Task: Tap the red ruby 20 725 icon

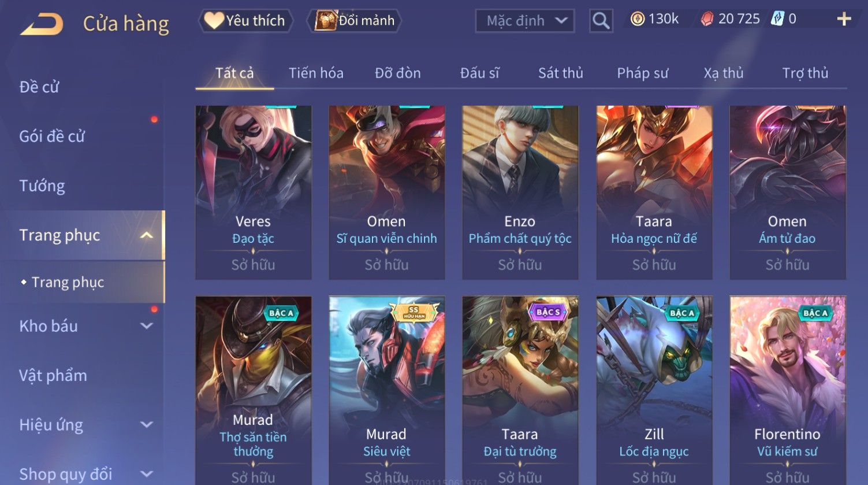Action: 707,20
